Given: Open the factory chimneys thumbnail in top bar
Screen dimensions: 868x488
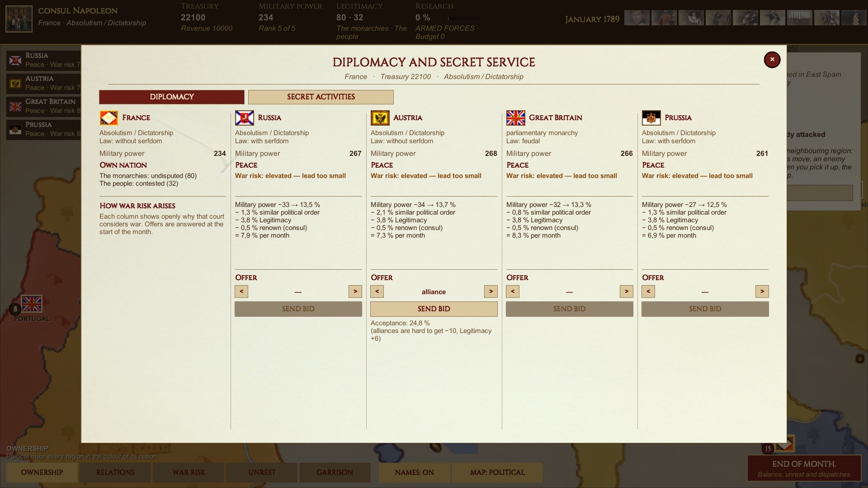Looking at the screenshot, I should point(800,18).
